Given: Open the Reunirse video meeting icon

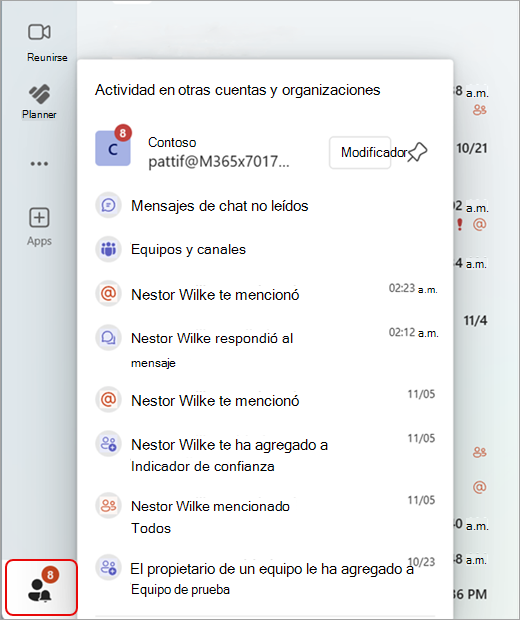Looking at the screenshot, I should [39, 32].
